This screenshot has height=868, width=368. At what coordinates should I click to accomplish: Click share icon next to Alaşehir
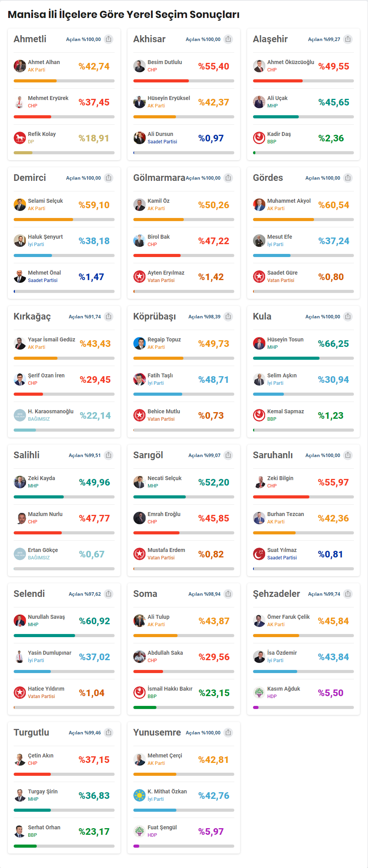click(x=348, y=39)
